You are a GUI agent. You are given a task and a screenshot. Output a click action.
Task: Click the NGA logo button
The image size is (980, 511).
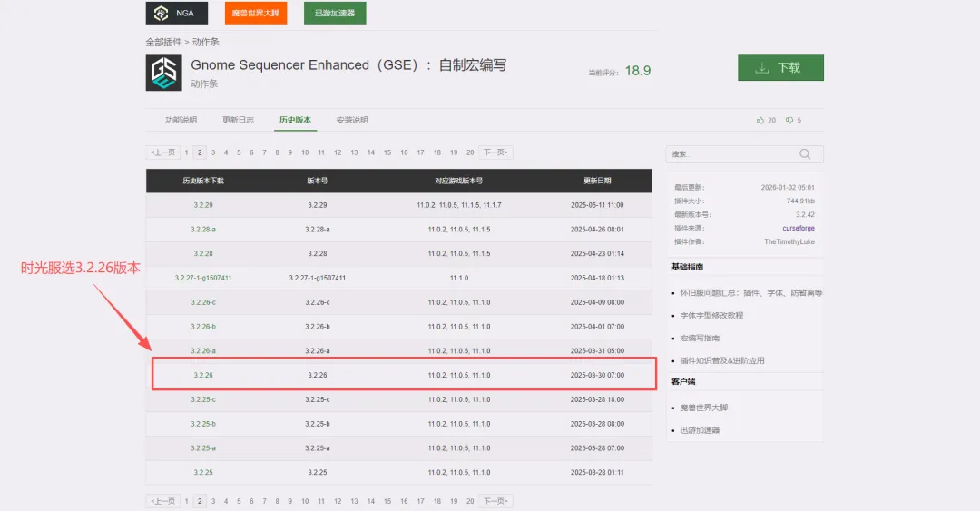(176, 13)
